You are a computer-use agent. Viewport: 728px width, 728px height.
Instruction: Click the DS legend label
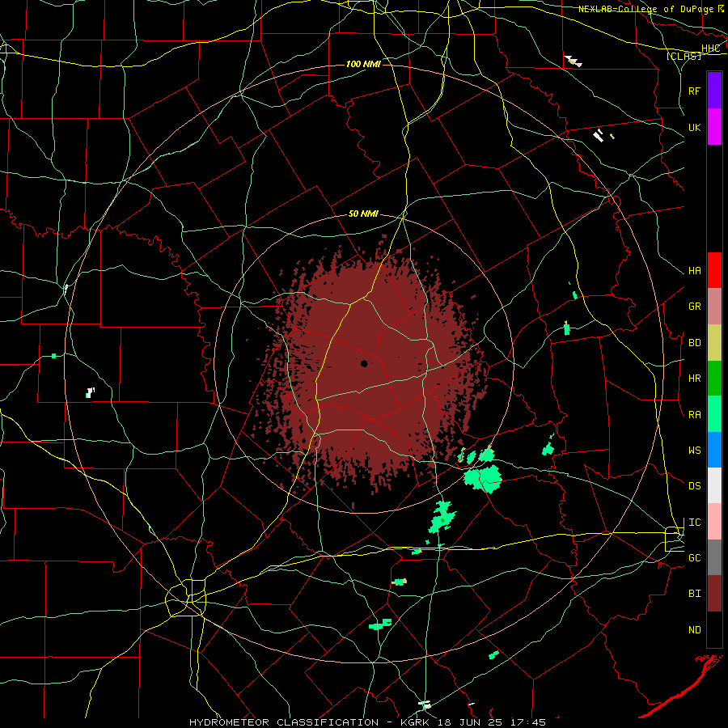694,486
